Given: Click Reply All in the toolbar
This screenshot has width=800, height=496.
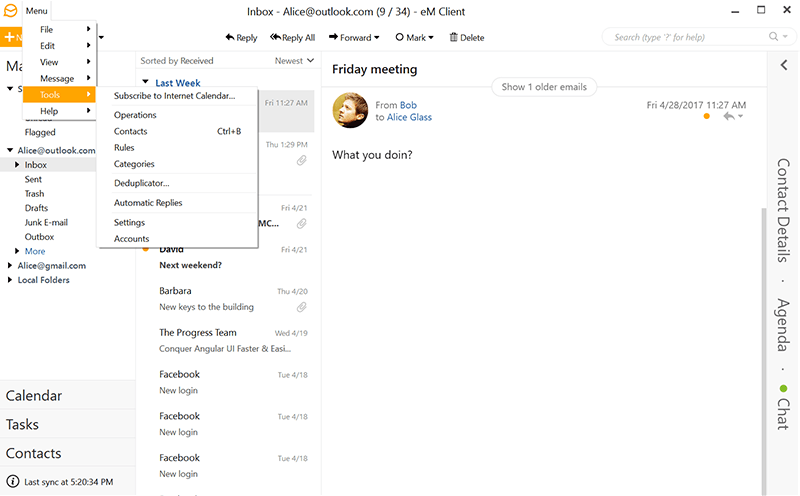Looking at the screenshot, I should pyautogui.click(x=292, y=37).
